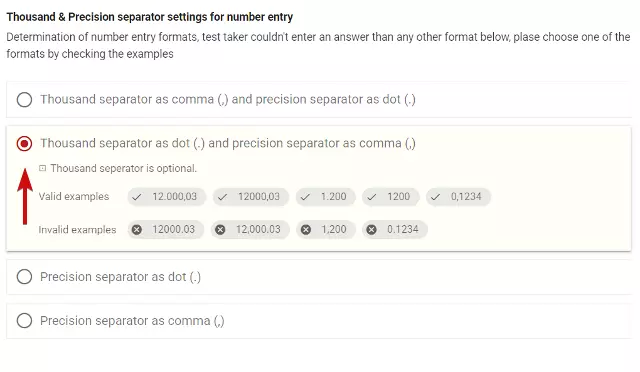
Task: Toggle Thousand seperator is optional checkbox
Action: pyautogui.click(x=42, y=168)
